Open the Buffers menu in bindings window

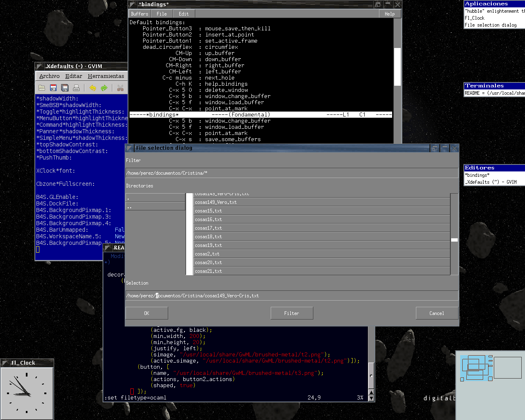pyautogui.click(x=139, y=14)
